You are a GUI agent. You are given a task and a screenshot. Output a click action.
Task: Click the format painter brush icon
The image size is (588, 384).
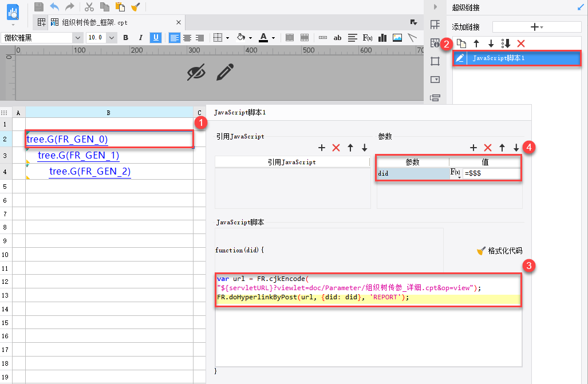[x=135, y=6]
